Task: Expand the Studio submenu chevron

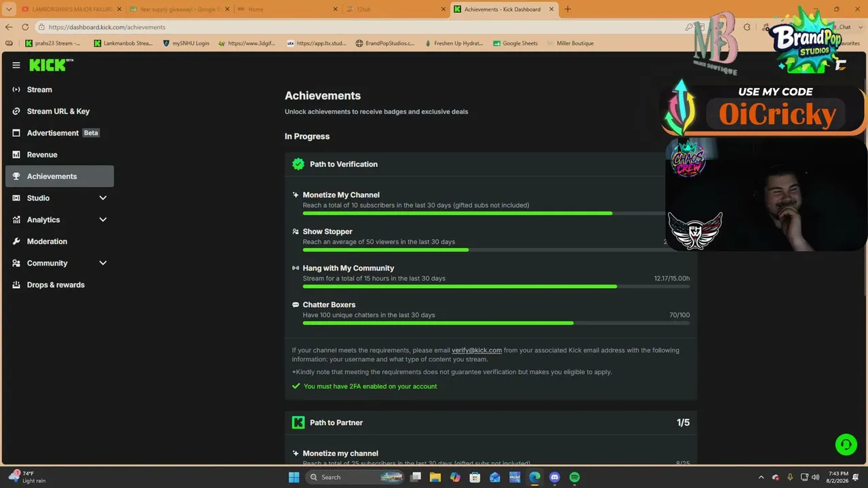Action: (103, 198)
